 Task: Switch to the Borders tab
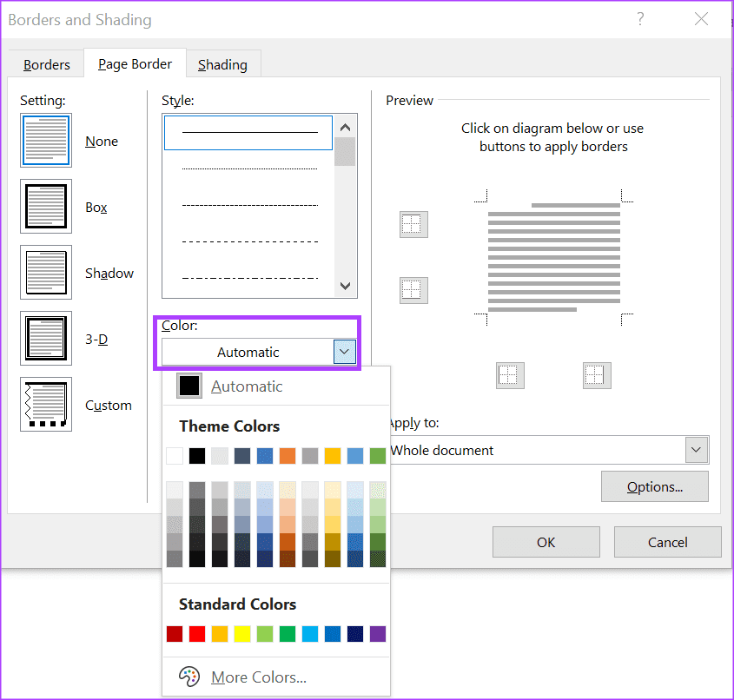click(47, 65)
